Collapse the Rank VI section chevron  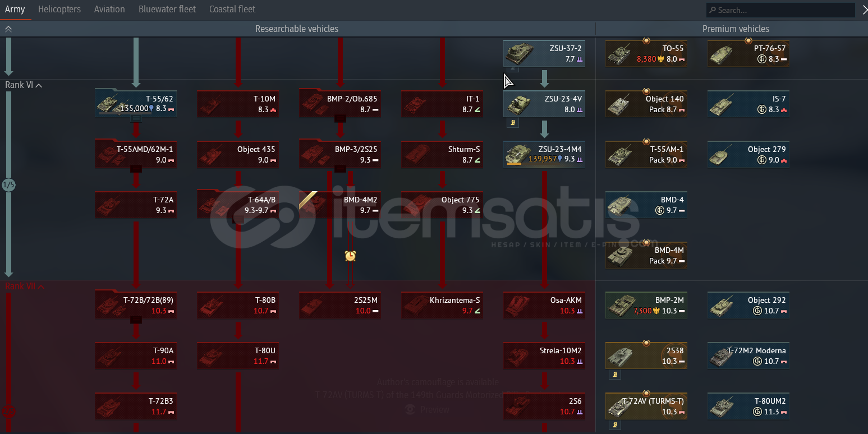tap(39, 85)
